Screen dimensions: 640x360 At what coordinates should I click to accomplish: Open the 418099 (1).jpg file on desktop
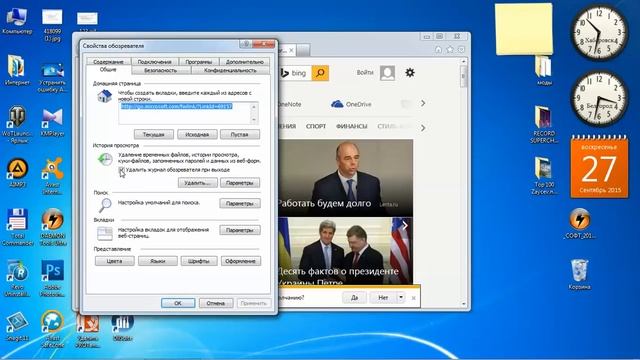(x=52, y=24)
